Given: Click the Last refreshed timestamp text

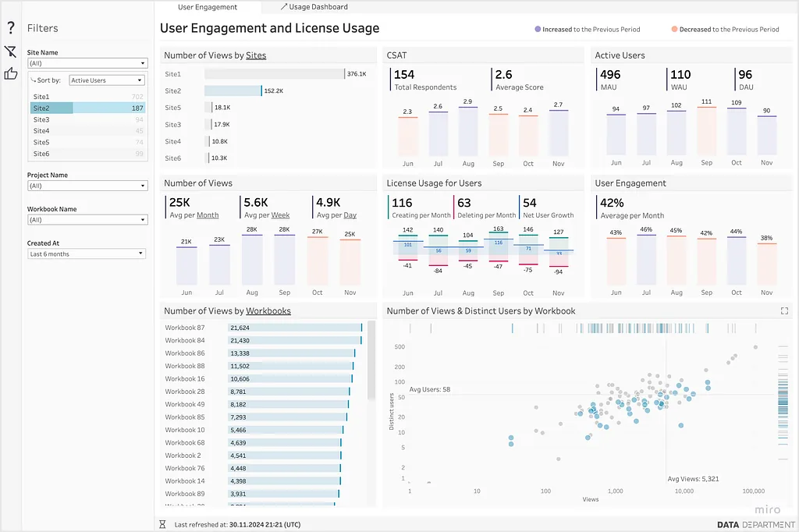Looking at the screenshot, I should coord(237,524).
